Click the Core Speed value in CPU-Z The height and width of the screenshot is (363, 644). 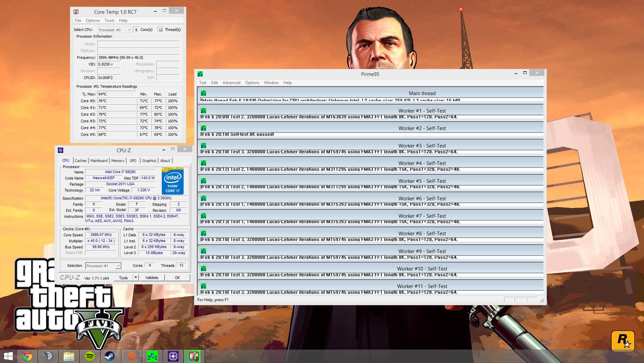[101, 235]
